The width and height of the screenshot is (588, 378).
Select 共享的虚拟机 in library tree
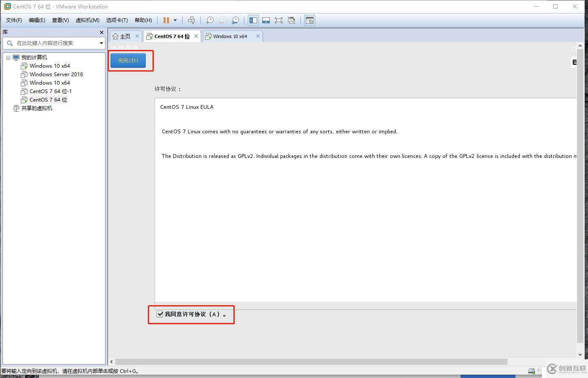pyautogui.click(x=37, y=108)
